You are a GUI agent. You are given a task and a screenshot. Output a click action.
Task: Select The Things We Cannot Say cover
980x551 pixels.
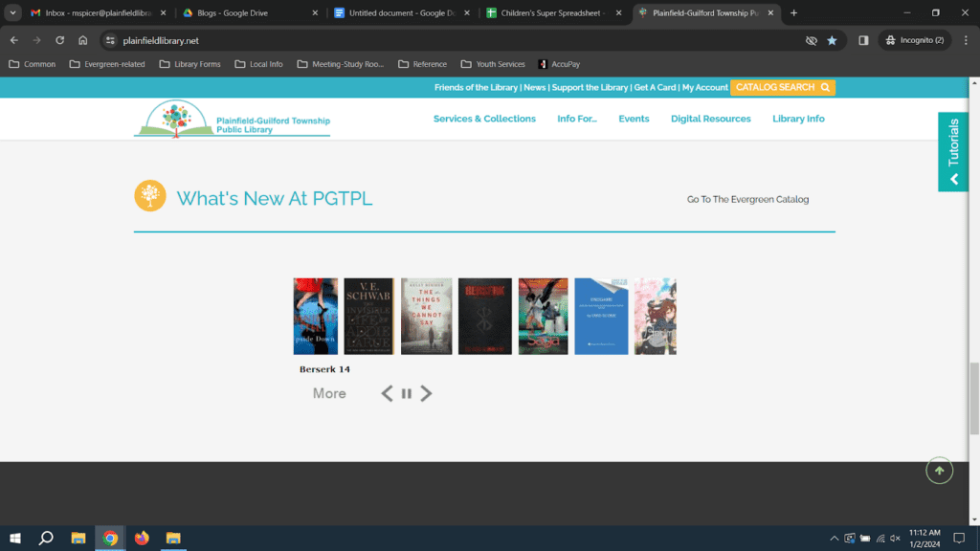(x=426, y=316)
